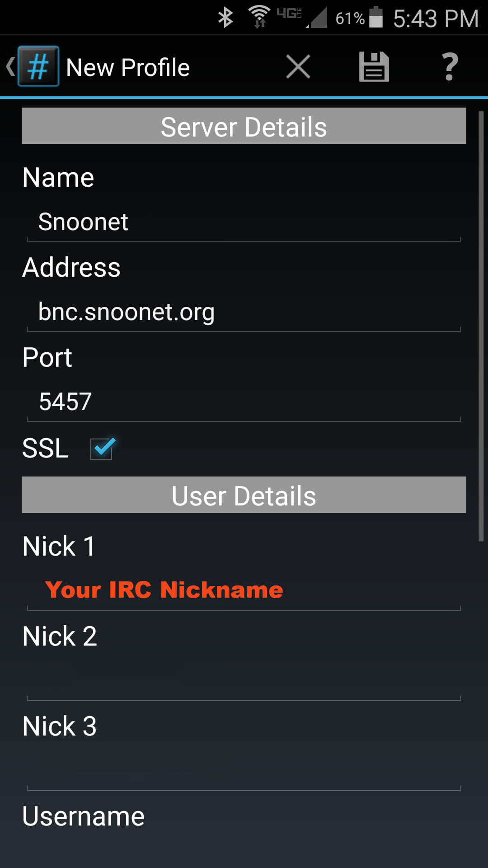Select the empty Nick 2 field
This screenshot has height=868, width=488.
pos(244,681)
